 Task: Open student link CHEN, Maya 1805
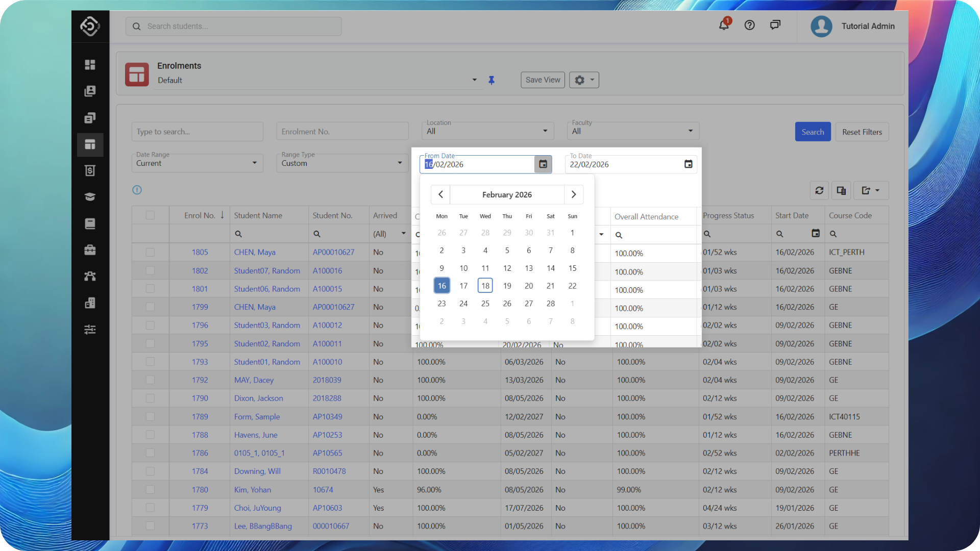tap(255, 252)
